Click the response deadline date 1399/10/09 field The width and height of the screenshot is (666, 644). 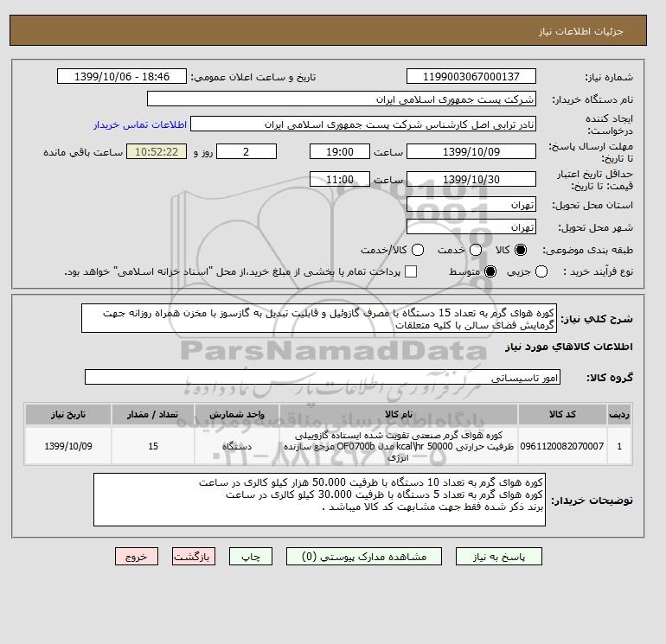click(471, 151)
